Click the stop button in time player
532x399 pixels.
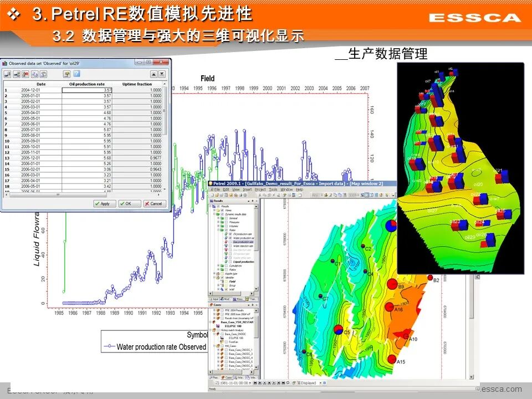pos(269,383)
